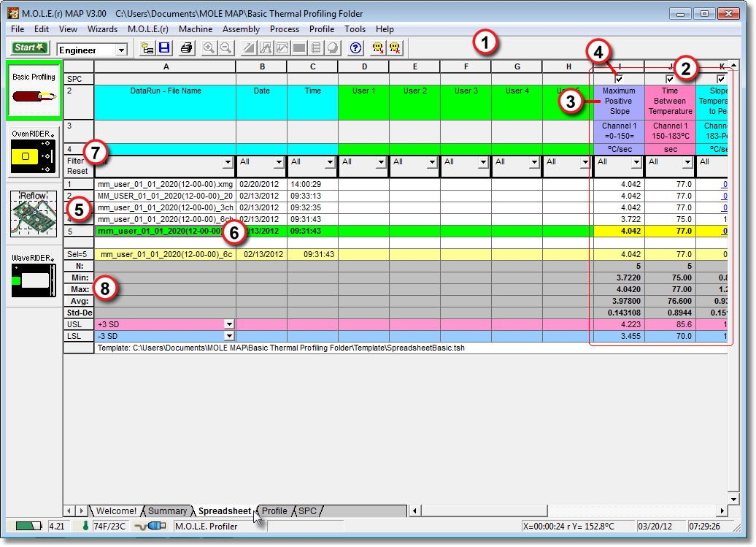
Task: Toggle SPC checkbox in column K
Action: pyautogui.click(x=721, y=79)
